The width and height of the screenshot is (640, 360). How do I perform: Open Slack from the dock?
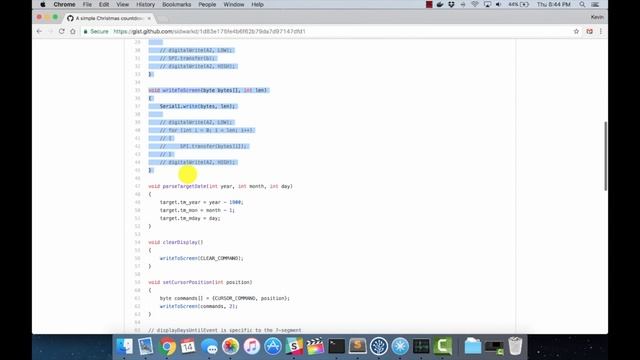pyautogui.click(x=294, y=346)
